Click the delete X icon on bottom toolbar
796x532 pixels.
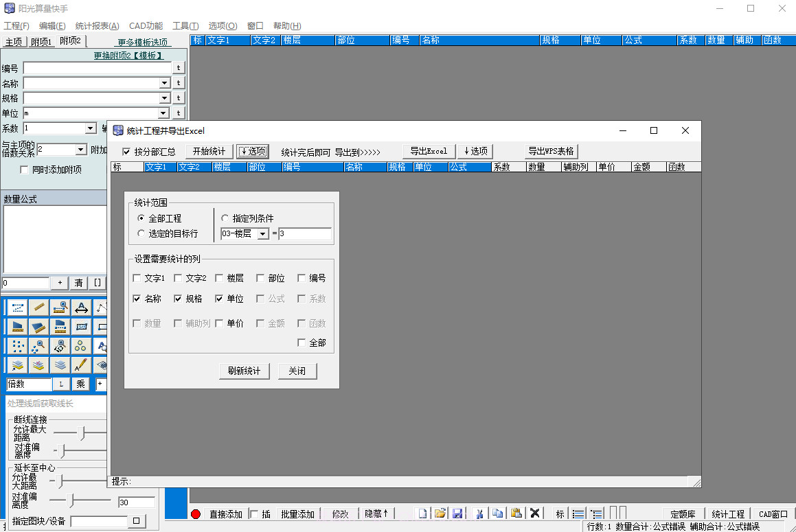point(535,513)
